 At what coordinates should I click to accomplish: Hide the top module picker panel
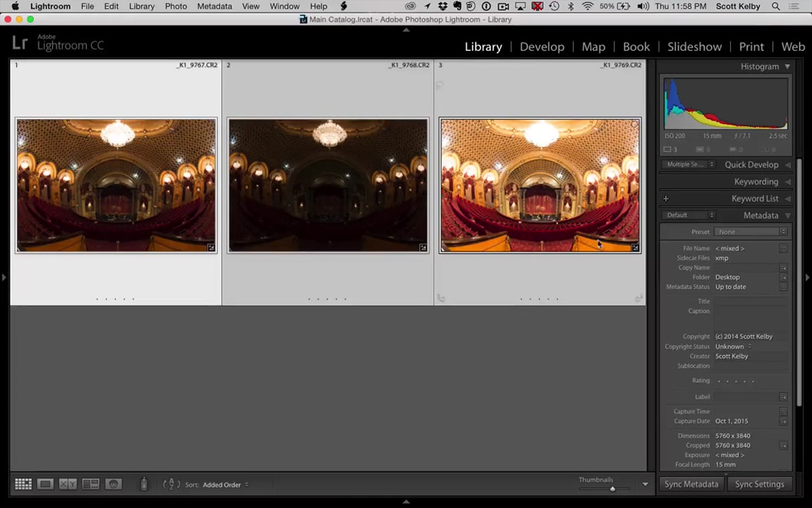406,30
